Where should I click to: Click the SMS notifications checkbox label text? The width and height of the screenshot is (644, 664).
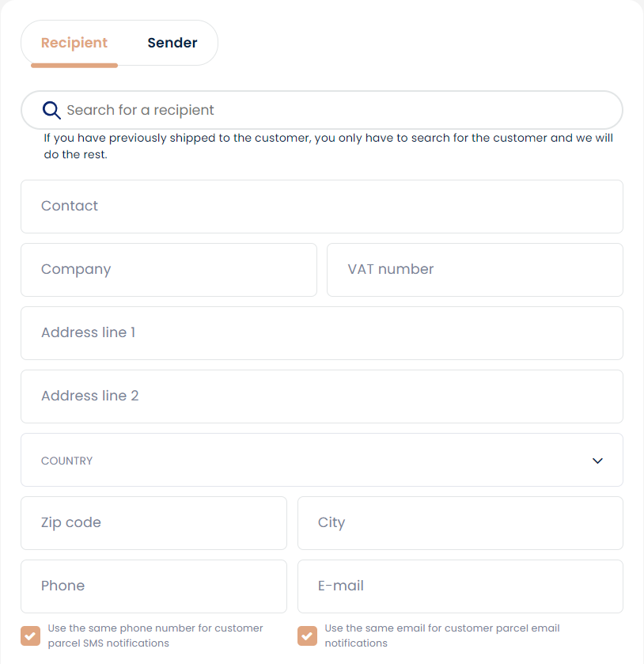coord(155,636)
